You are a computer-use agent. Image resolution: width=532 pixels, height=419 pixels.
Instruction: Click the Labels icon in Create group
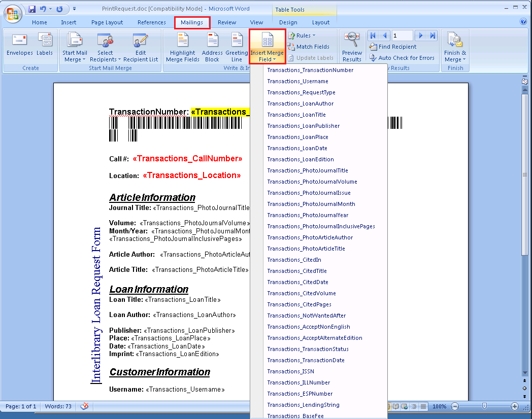45,41
